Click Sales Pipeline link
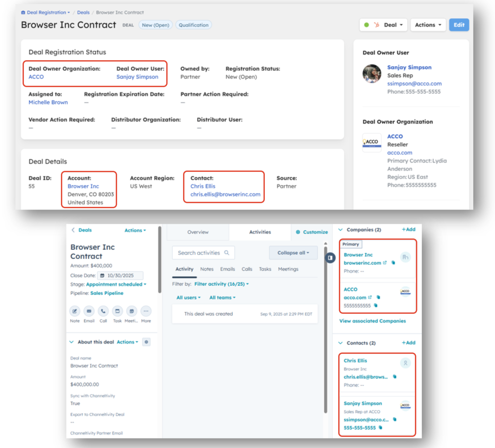Screen dimensions: 495x448 coord(107,293)
